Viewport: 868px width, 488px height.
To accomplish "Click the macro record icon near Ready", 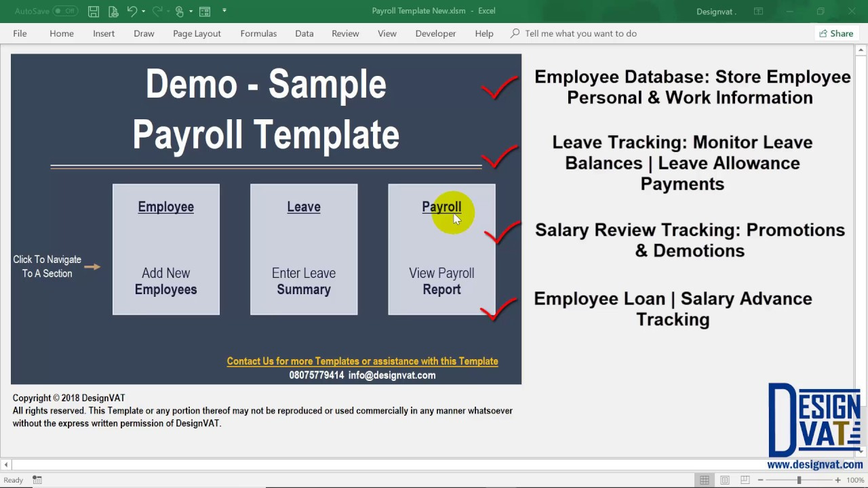I will (37, 480).
